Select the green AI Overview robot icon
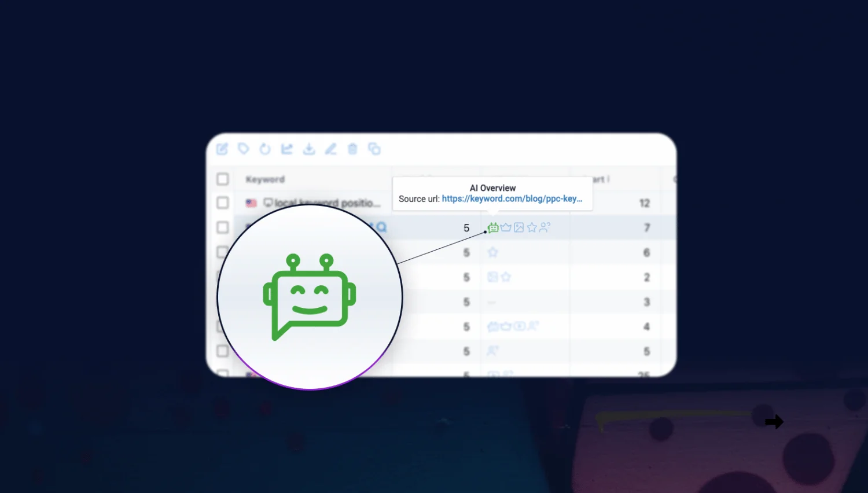Viewport: 868px width, 493px height. pyautogui.click(x=492, y=227)
